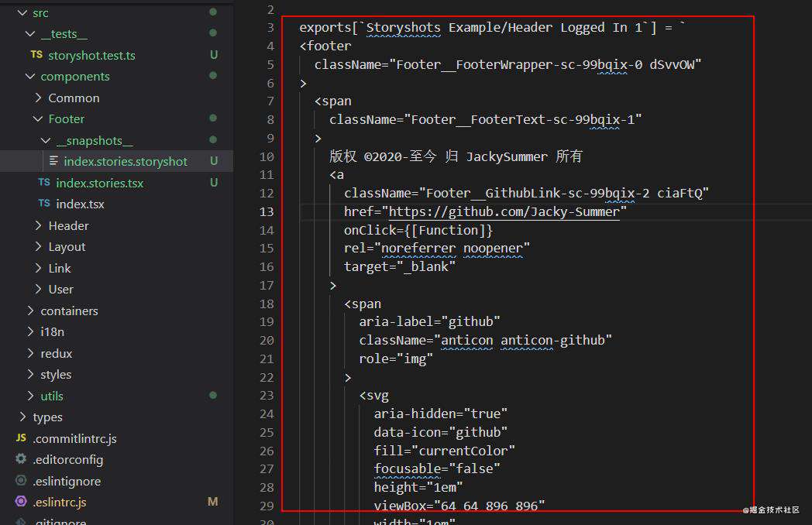Expand the types folder chevron
Viewport: 812px width, 525px height.
click(x=22, y=417)
